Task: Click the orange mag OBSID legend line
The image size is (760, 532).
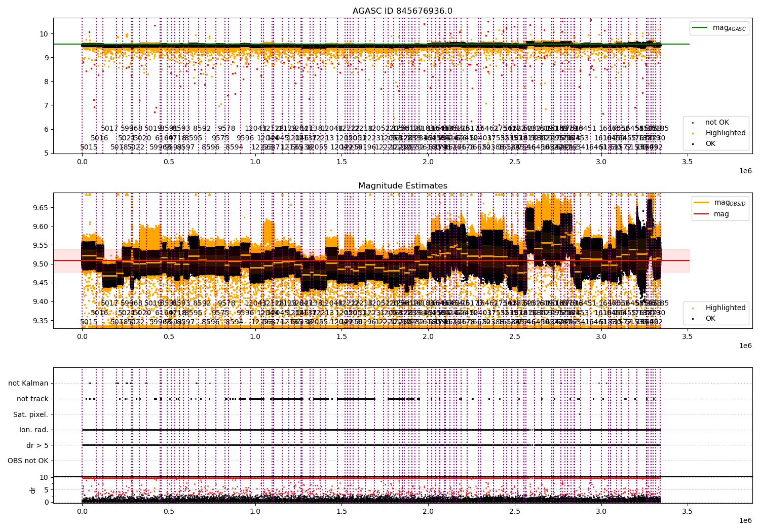Action: 702,203
